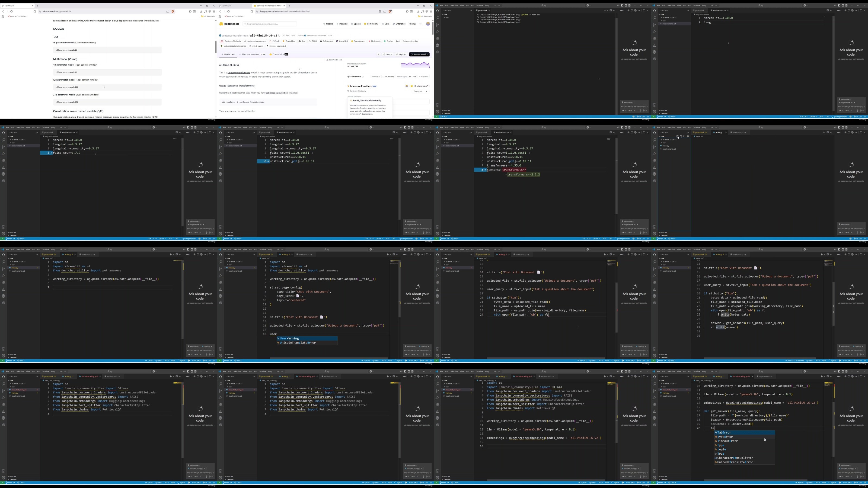Viewport: 868px width, 488px height.
Task: Maximize chat panel in 'lang' requirements frame
Action: tap(861, 11)
